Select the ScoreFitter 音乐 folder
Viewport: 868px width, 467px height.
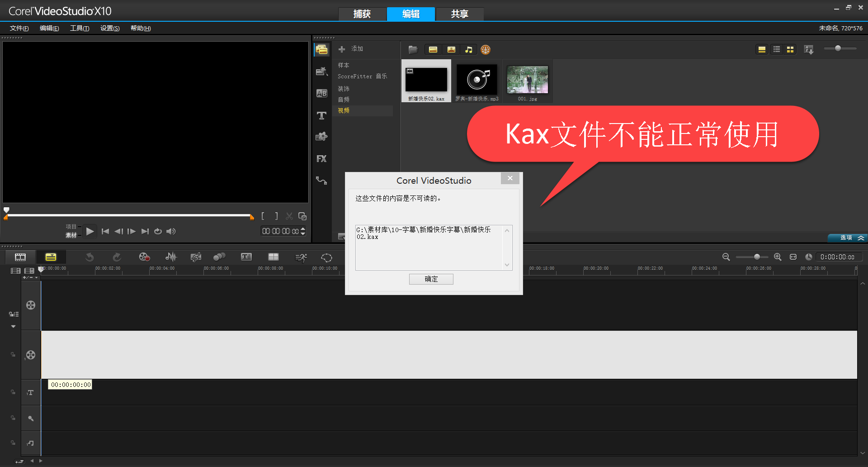[x=363, y=76]
